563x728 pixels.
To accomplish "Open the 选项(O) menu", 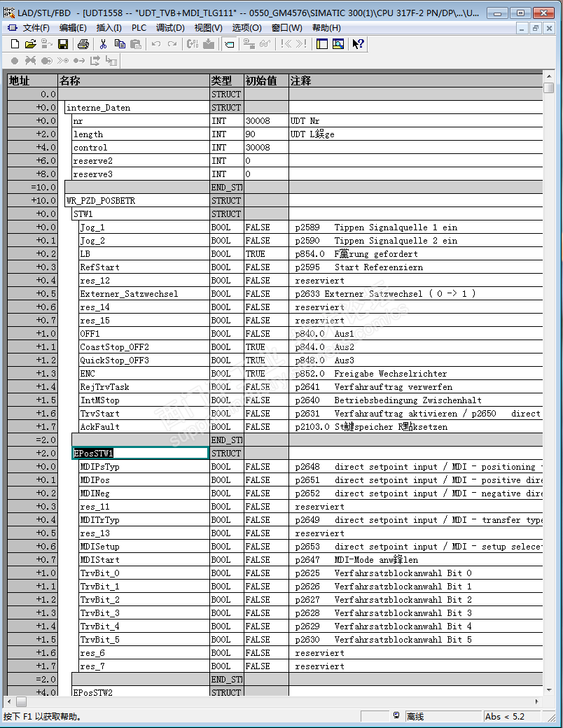I will coord(246,28).
